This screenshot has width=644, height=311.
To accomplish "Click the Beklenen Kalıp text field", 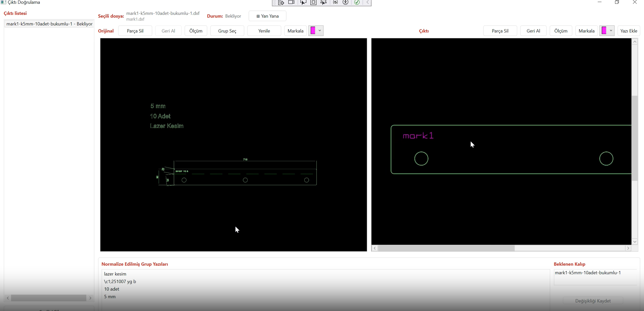I will click(x=595, y=277).
